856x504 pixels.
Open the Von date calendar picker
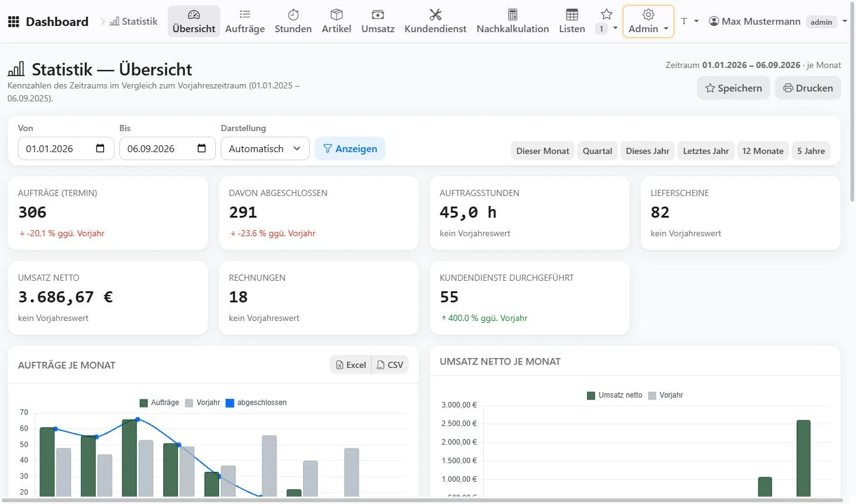click(100, 148)
